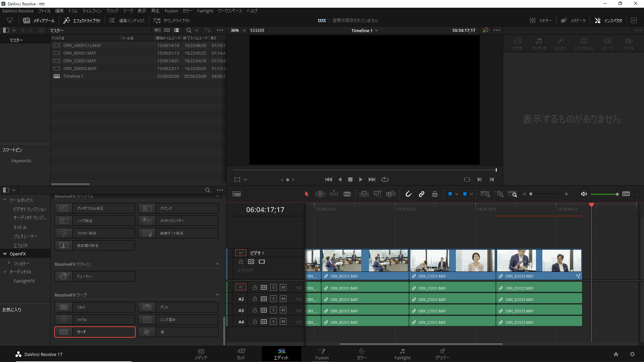Image resolution: width=644 pixels, height=362 pixels.
Task: Collapse the オーディオFX tree node
Action: pyautogui.click(x=5, y=272)
